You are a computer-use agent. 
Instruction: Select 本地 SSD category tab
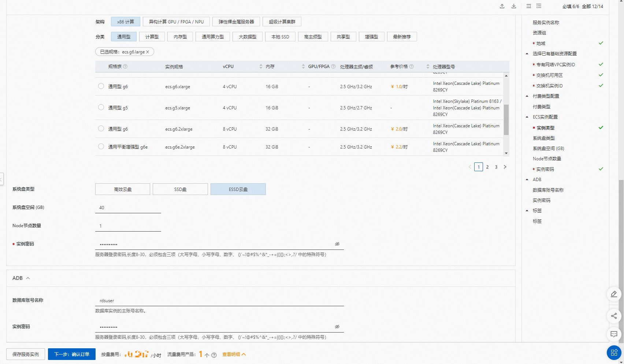point(280,37)
